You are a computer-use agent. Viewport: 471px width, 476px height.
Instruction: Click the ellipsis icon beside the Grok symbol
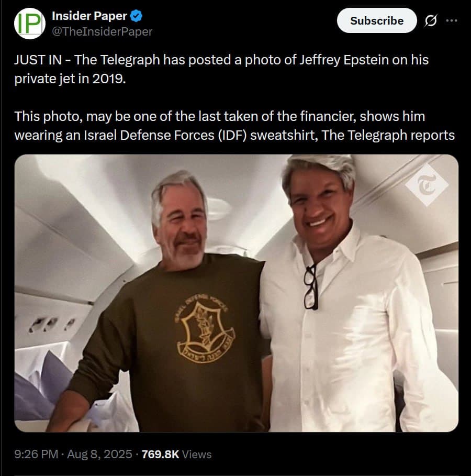[453, 21]
